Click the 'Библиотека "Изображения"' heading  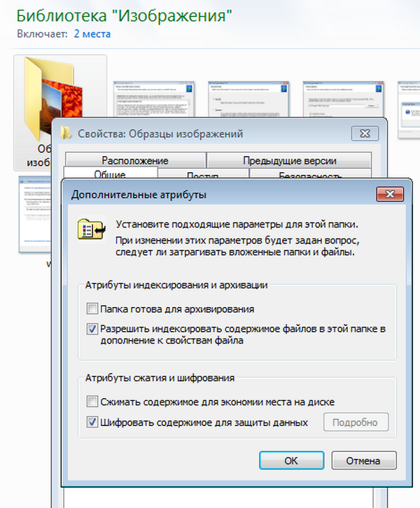click(x=125, y=15)
